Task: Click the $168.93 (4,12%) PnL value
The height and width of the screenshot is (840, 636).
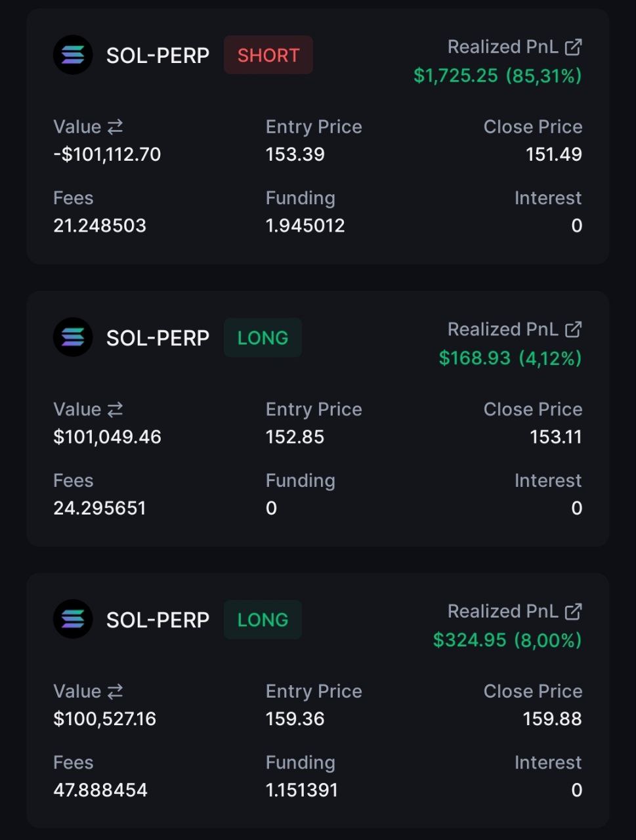Action: tap(510, 358)
